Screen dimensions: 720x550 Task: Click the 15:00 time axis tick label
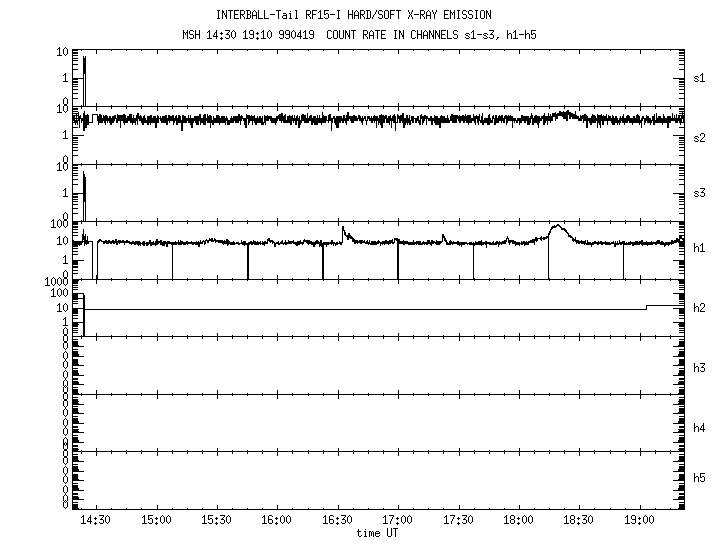pos(156,521)
